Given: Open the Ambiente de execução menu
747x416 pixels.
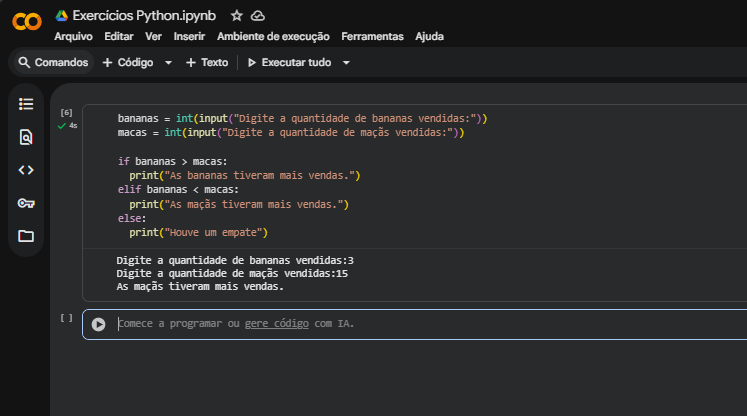Looking at the screenshot, I should click(x=273, y=36).
